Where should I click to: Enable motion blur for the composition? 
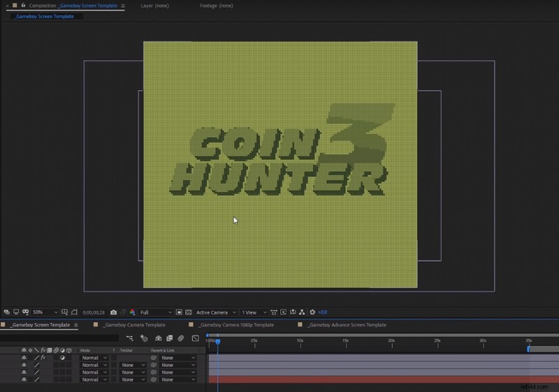181,338
